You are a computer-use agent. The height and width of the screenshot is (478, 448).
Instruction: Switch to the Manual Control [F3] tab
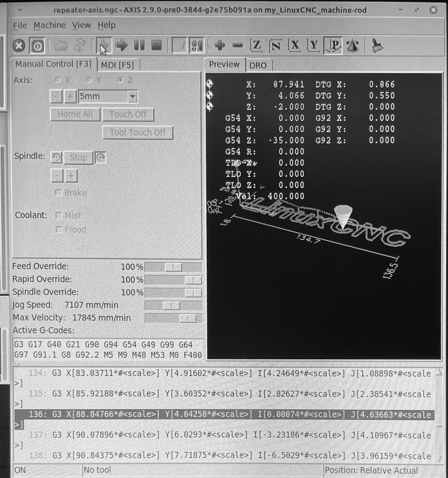click(x=53, y=64)
